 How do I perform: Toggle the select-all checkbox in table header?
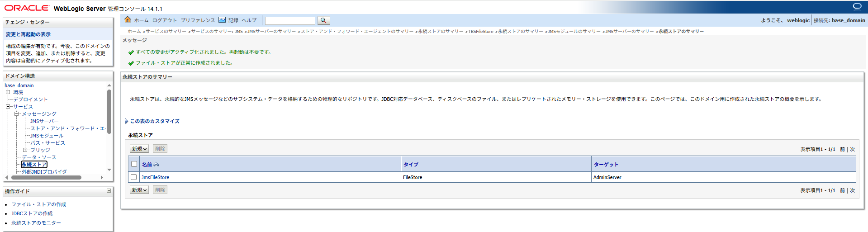134,164
